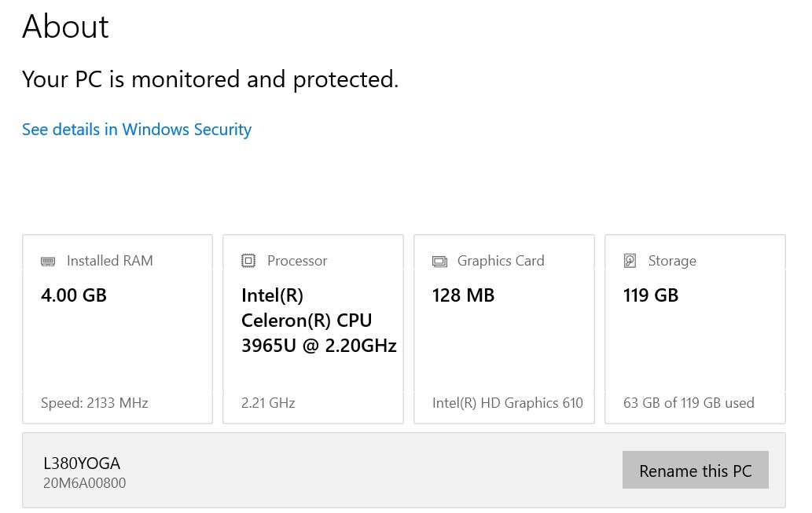Open See details in Windows Security
This screenshot has width=812, height=513.
click(x=137, y=130)
